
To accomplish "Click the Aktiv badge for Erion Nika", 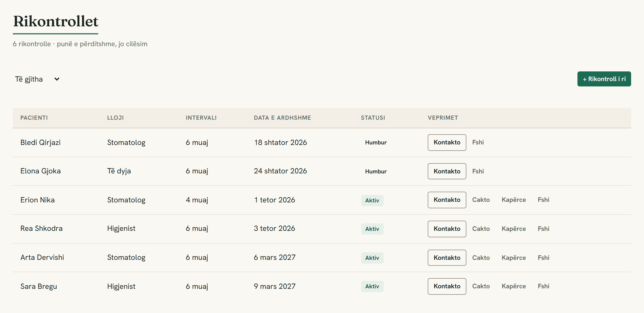I will [x=372, y=201].
